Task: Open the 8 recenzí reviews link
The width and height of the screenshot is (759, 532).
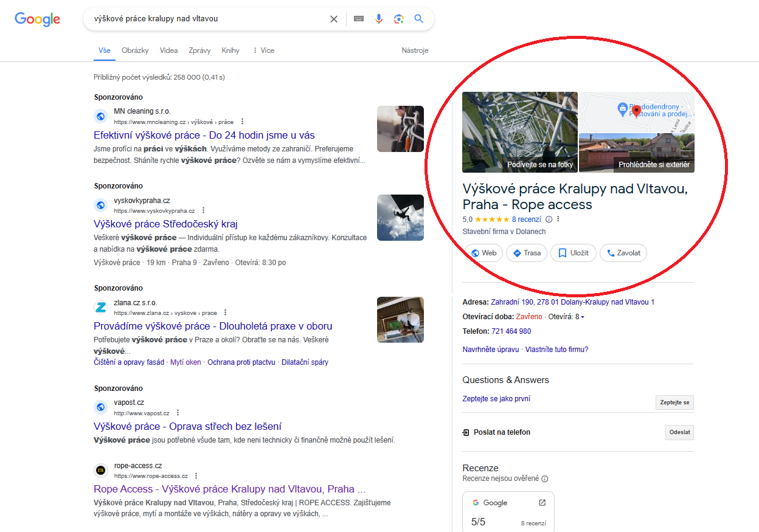Action: [526, 219]
